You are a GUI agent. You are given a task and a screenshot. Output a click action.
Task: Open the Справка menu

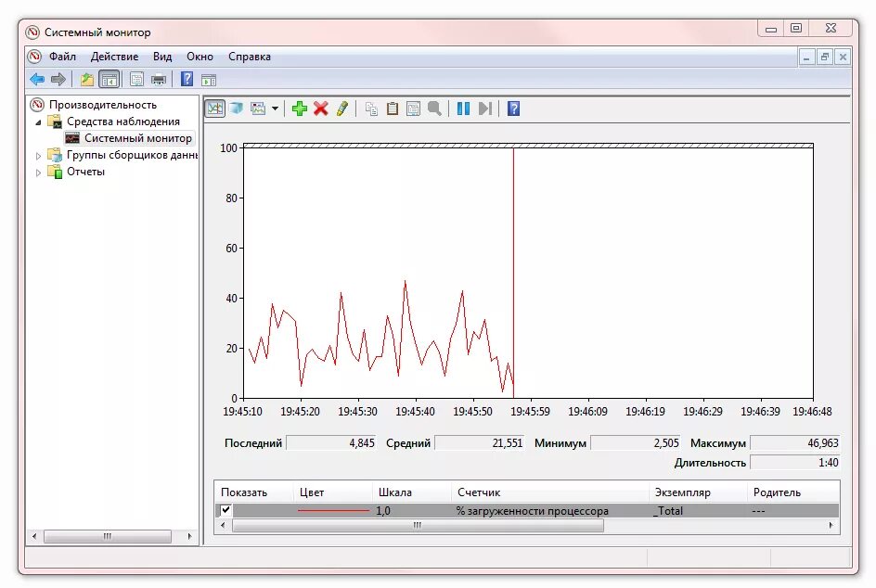[x=250, y=57]
